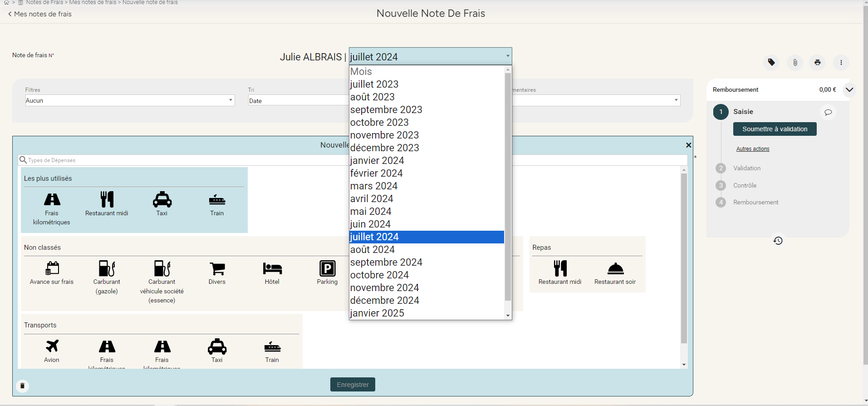The image size is (868, 406).
Task: Open the history clock icon
Action: click(778, 241)
